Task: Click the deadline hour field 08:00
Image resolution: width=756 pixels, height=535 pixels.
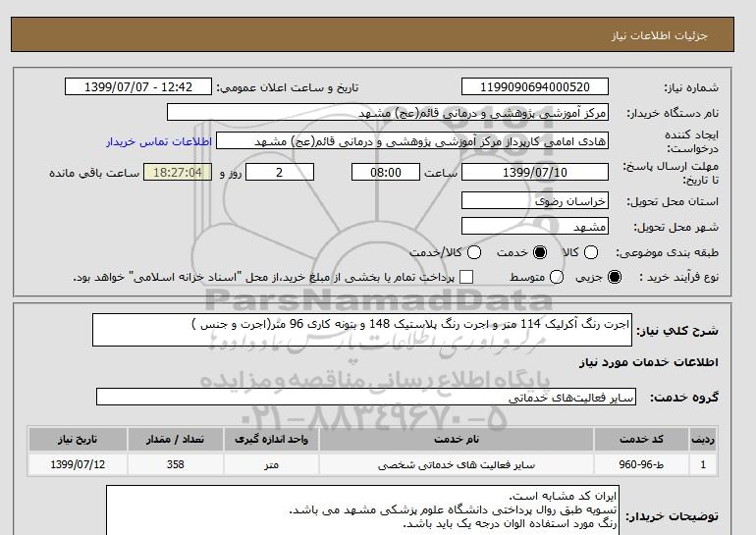Action: click(x=386, y=172)
